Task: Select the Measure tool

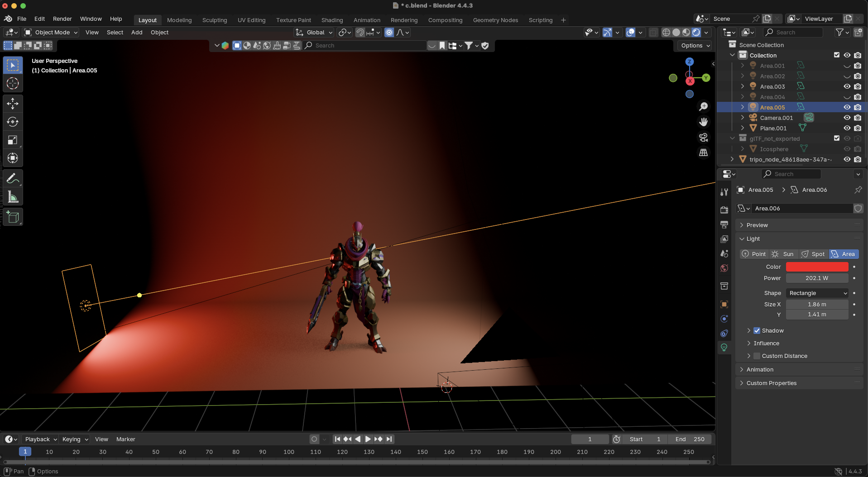Action: pyautogui.click(x=13, y=197)
